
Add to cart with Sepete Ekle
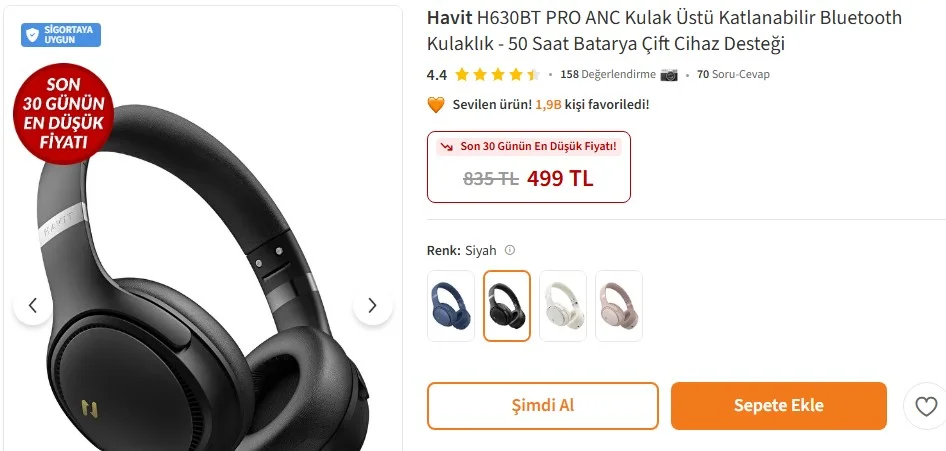pos(779,406)
